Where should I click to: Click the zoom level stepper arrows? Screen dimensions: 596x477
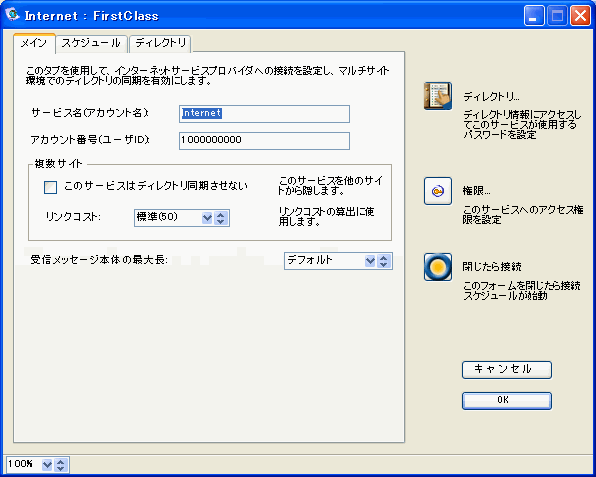click(x=61, y=464)
